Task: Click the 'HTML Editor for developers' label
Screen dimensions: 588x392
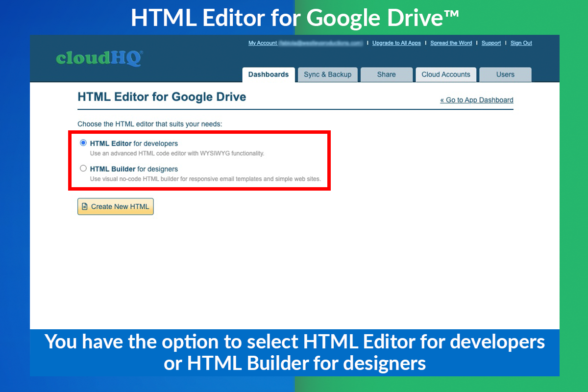Action: [x=134, y=144]
